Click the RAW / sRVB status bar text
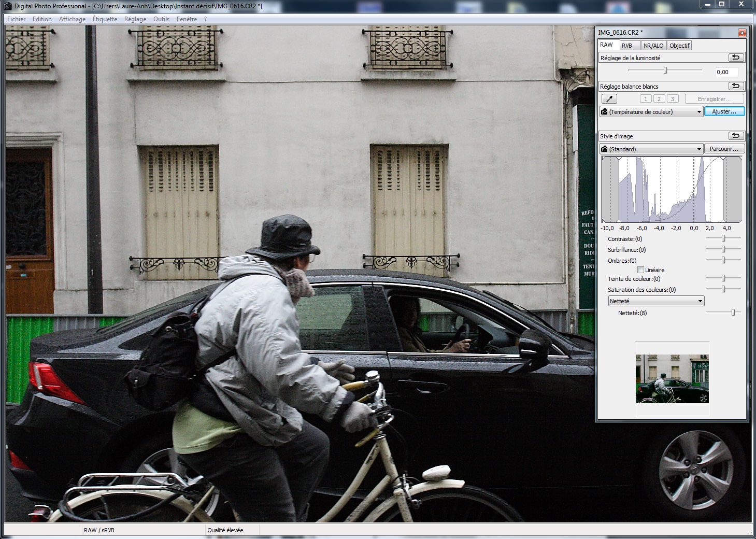Viewport: 756px width, 539px height. [99, 530]
